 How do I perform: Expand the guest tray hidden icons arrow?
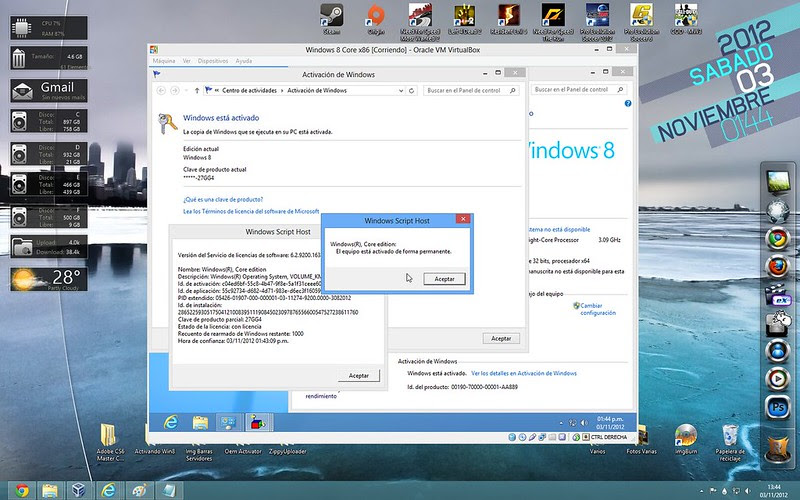pyautogui.click(x=561, y=423)
